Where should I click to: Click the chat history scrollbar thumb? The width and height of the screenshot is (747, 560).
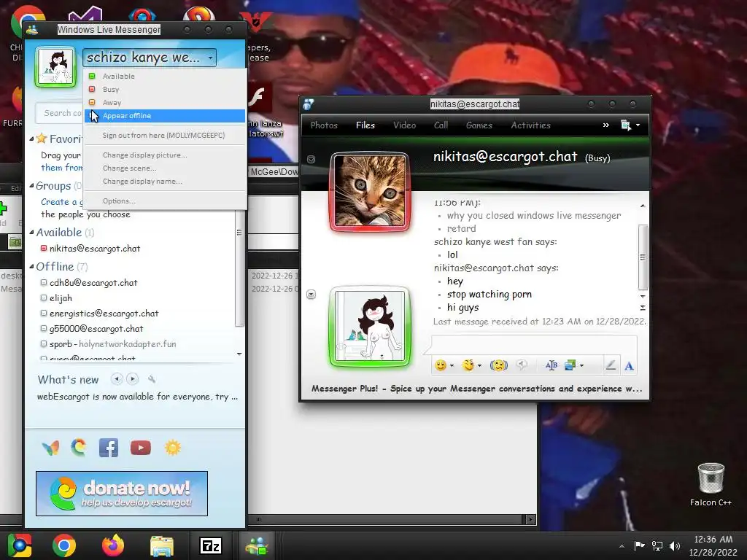click(643, 257)
